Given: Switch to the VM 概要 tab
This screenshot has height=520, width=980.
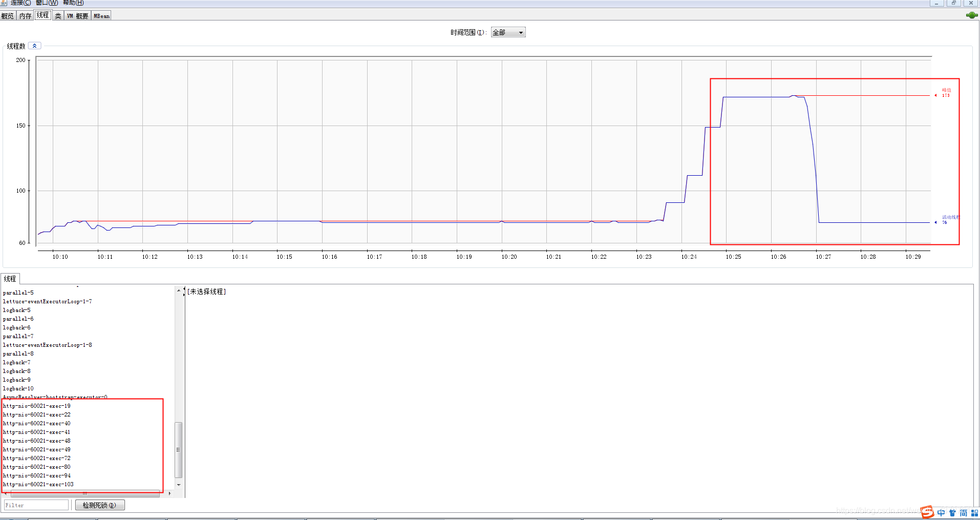Looking at the screenshot, I should click(x=77, y=16).
